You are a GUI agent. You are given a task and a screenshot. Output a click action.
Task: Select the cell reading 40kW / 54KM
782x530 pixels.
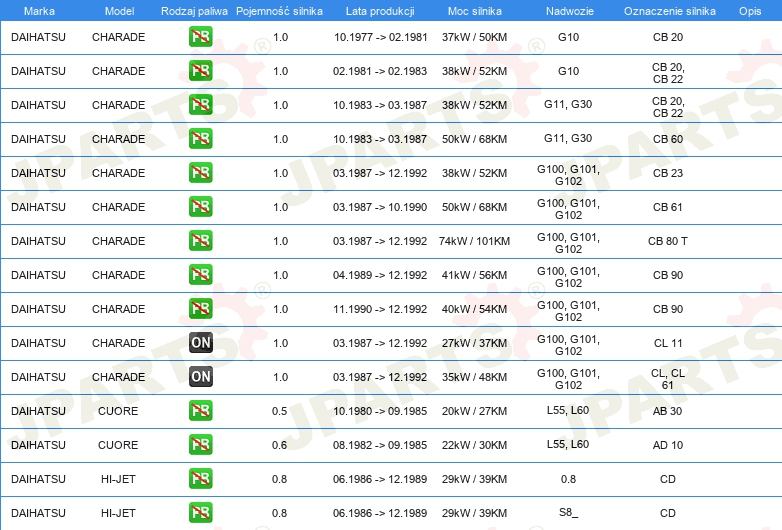pos(474,309)
